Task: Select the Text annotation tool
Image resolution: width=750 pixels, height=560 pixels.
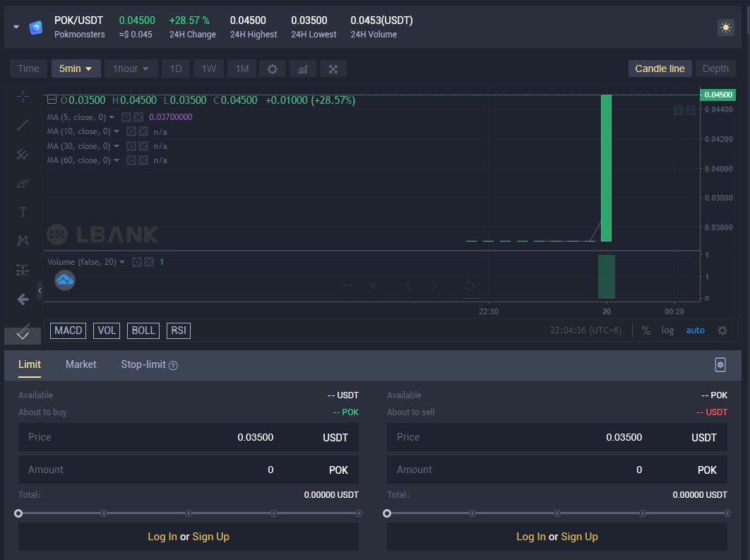Action: [23, 212]
